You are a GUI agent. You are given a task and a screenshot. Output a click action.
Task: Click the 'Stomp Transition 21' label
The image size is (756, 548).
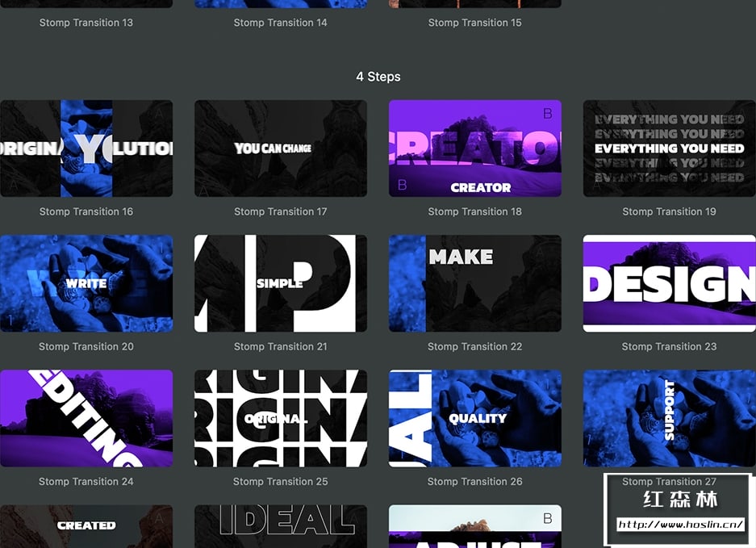[x=281, y=347]
